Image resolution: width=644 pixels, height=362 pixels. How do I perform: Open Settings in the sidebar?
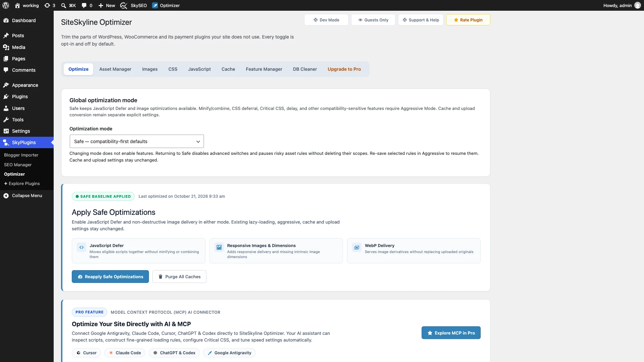point(21,131)
